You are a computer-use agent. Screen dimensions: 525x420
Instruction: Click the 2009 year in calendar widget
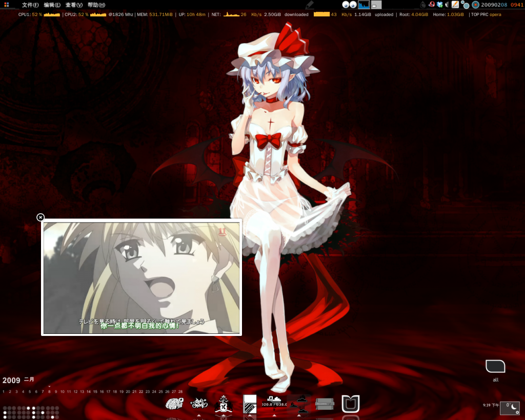(x=11, y=381)
